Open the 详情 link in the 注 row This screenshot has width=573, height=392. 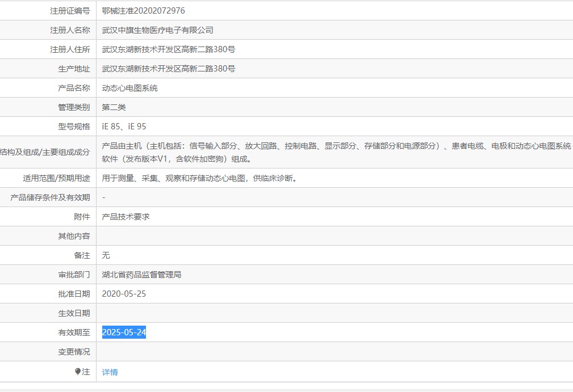tap(110, 372)
